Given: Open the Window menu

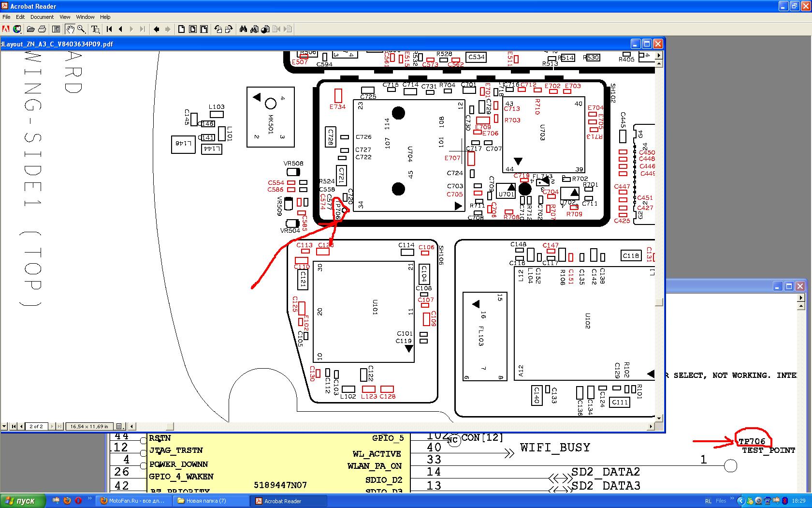Looking at the screenshot, I should pos(85,17).
